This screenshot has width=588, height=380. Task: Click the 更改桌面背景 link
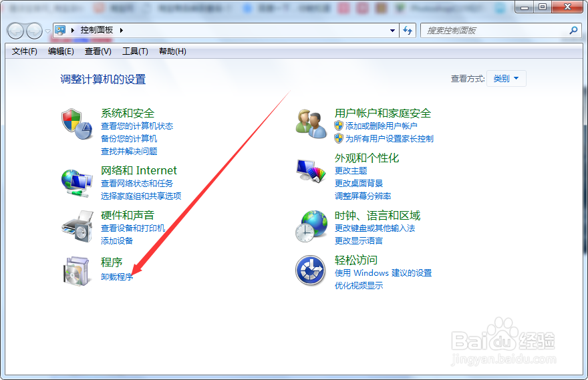pos(359,184)
